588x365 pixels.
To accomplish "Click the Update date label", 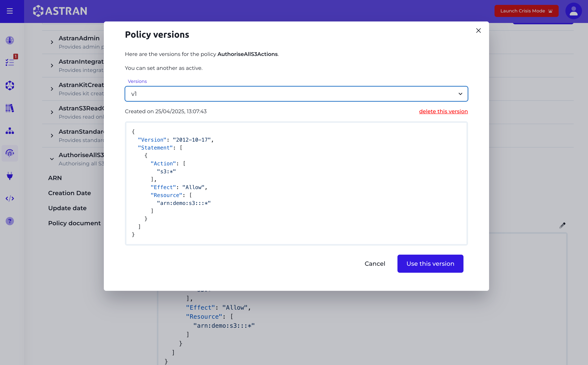I will [x=67, y=208].
